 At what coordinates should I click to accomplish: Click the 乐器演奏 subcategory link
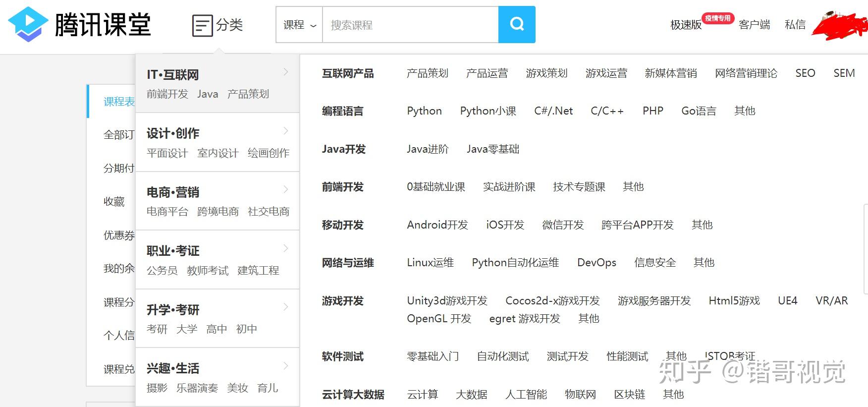(197, 388)
